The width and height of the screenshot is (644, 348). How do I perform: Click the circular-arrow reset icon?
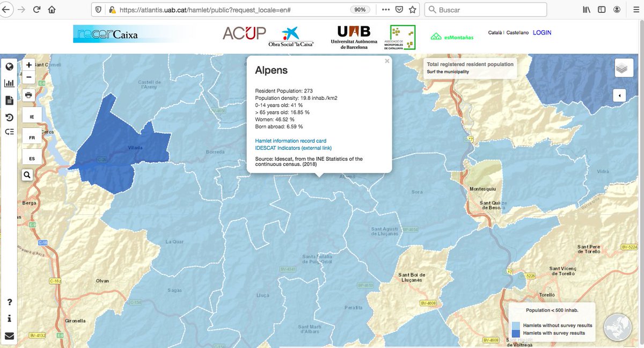9,116
